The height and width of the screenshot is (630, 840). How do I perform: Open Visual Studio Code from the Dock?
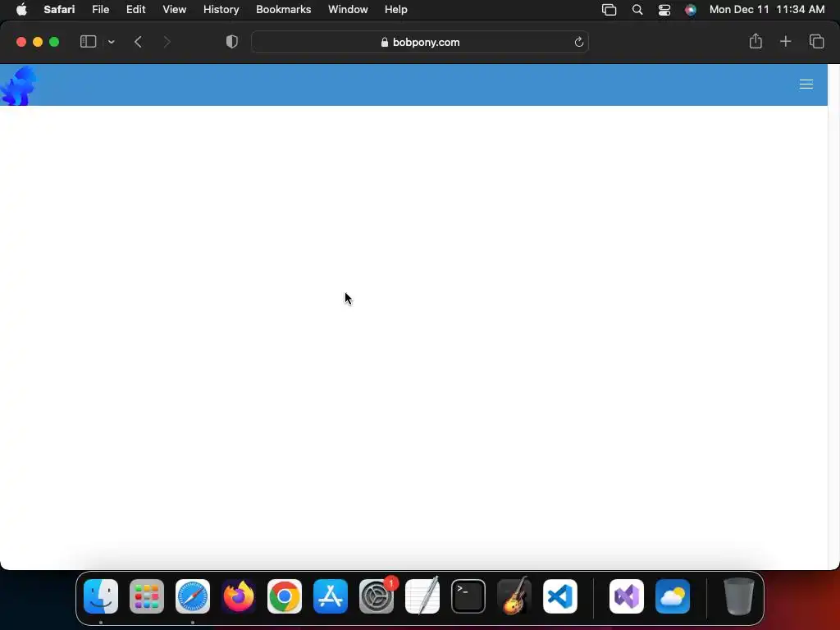point(560,596)
